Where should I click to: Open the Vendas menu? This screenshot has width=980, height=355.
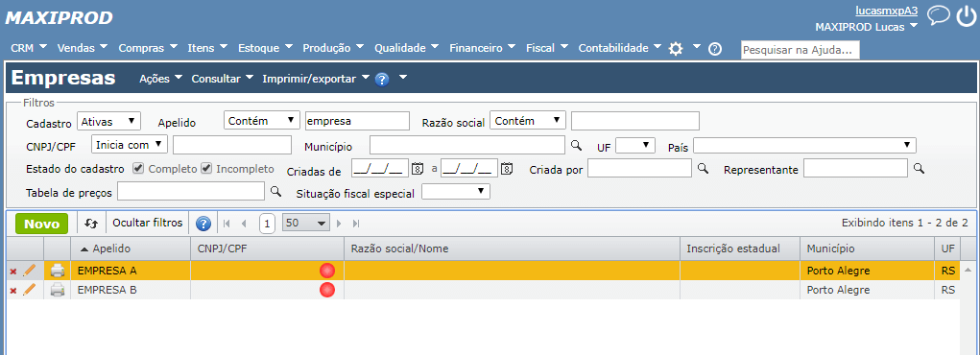coord(83,48)
